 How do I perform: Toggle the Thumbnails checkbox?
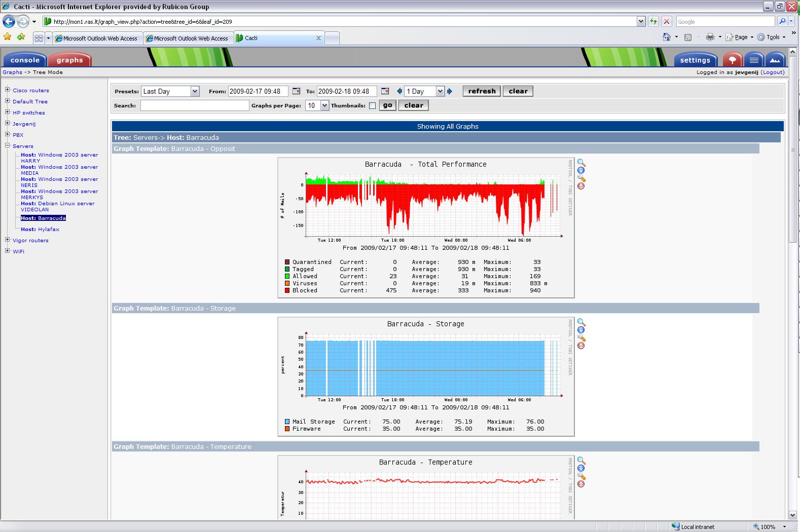pos(372,105)
